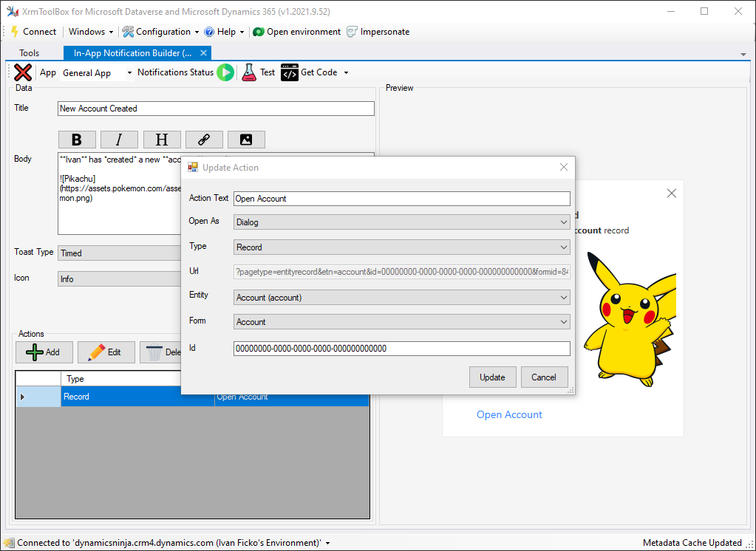The height and width of the screenshot is (551, 756).
Task: Open the Entity dropdown showing Account (account)
Action: pyautogui.click(x=401, y=298)
